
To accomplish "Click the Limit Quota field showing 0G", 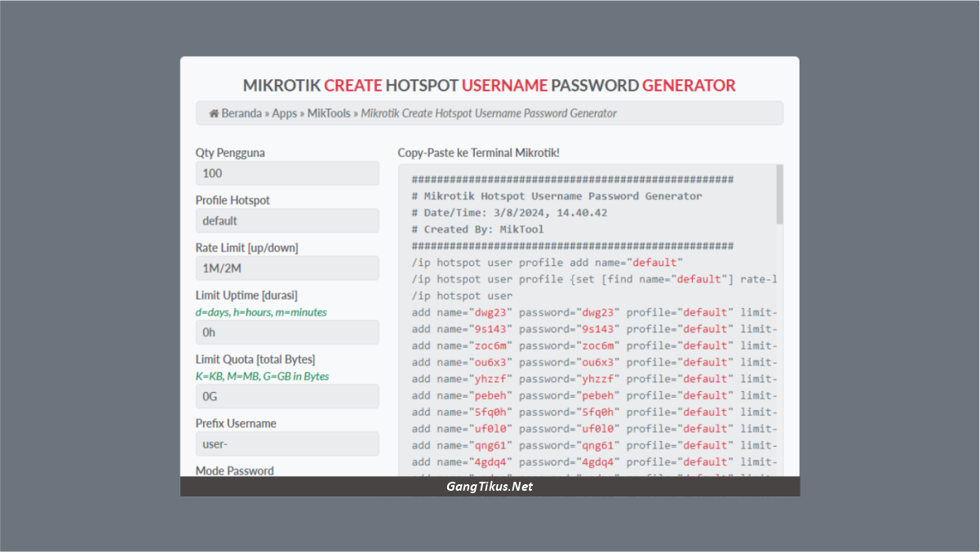I will [287, 395].
